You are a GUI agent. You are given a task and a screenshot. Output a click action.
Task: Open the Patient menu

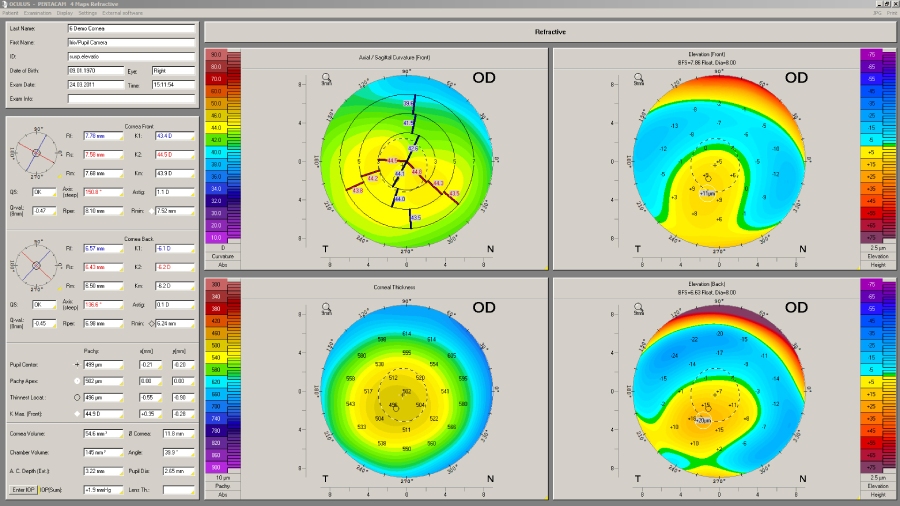[x=10, y=12]
